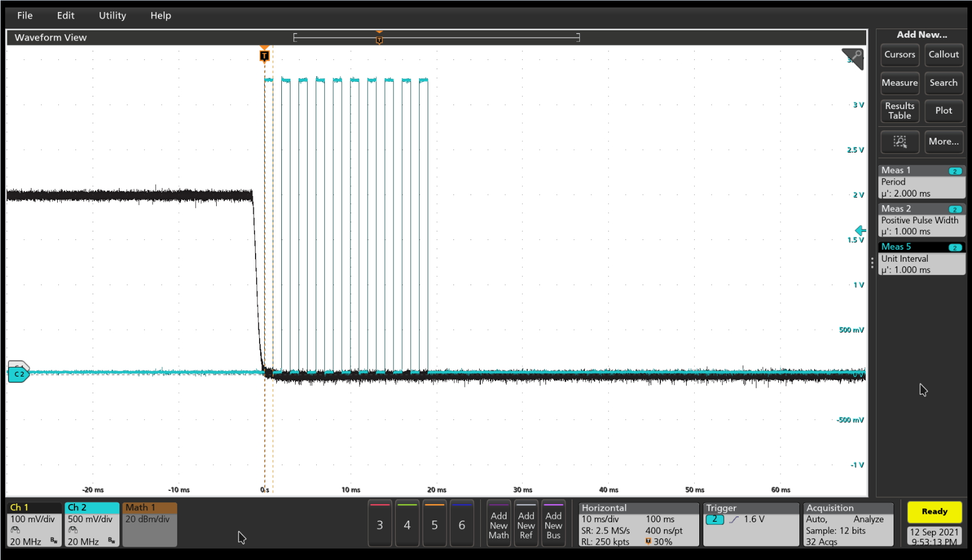Click Add New Bus
972x560 pixels.
pyautogui.click(x=553, y=523)
